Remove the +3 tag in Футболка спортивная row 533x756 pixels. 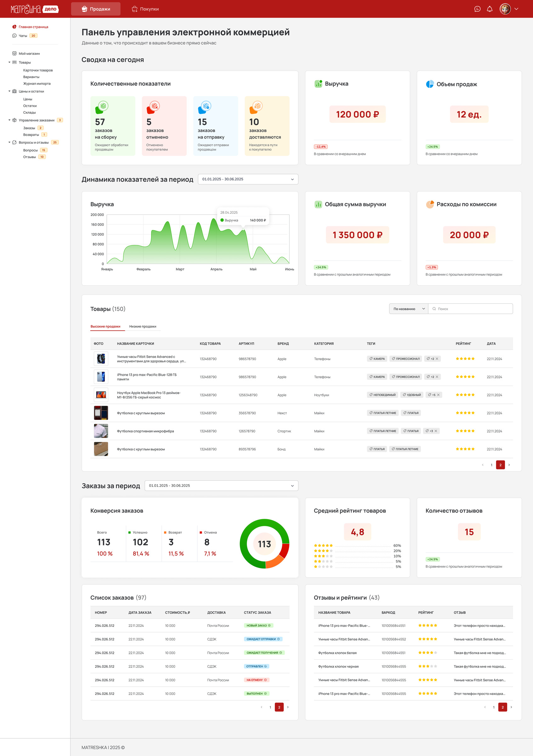click(x=436, y=431)
